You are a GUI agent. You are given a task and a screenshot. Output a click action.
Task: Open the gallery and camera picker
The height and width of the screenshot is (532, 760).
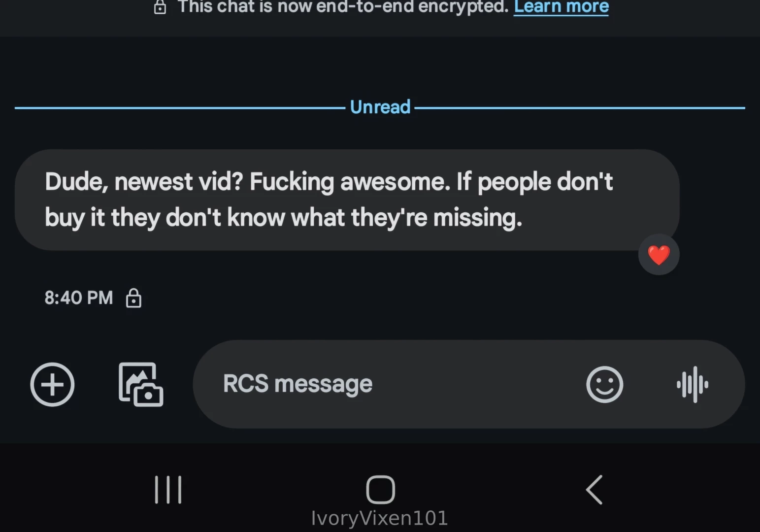click(x=141, y=384)
